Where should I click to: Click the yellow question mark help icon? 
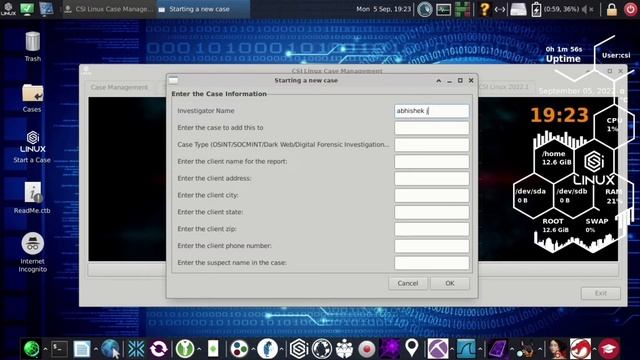pos(484,9)
